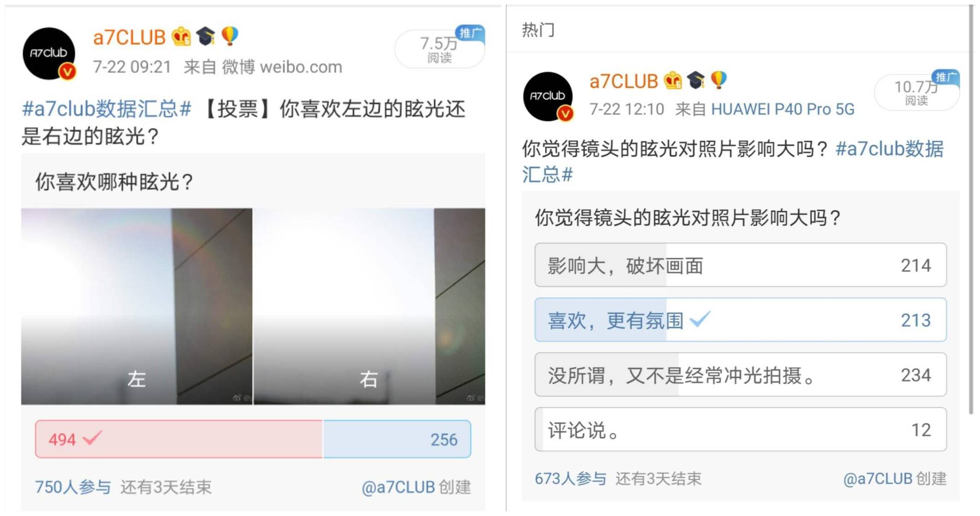Click crown badge beside left a7CLUB name
The image size is (980, 516).
click(x=181, y=36)
